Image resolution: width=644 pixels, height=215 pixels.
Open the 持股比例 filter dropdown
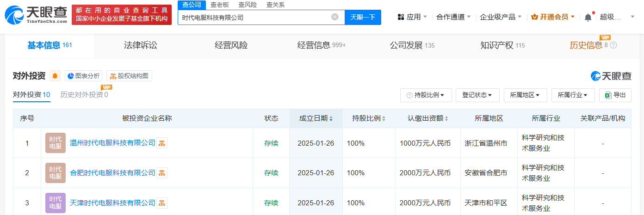click(426, 95)
